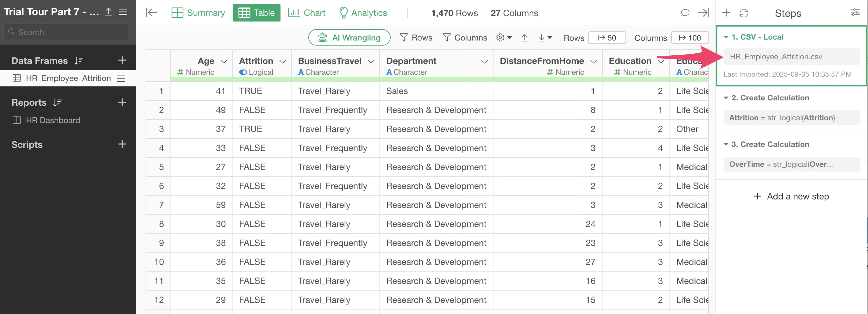Click the 27 Columns count
Viewport: 868px width, 314px height.
[514, 13]
